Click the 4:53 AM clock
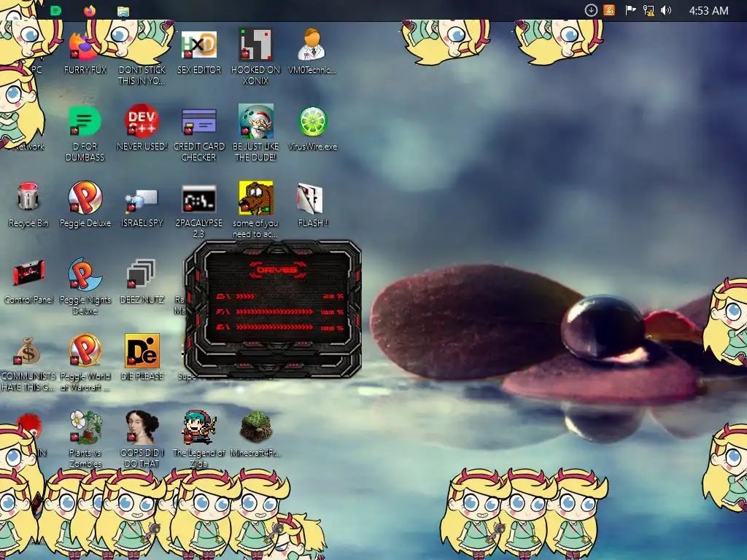 click(708, 10)
